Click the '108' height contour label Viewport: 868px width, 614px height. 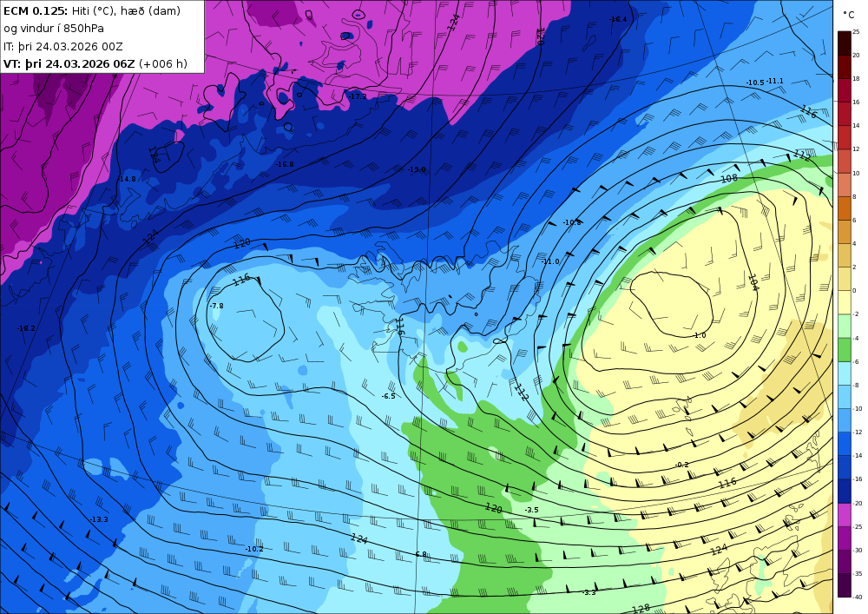[729, 178]
